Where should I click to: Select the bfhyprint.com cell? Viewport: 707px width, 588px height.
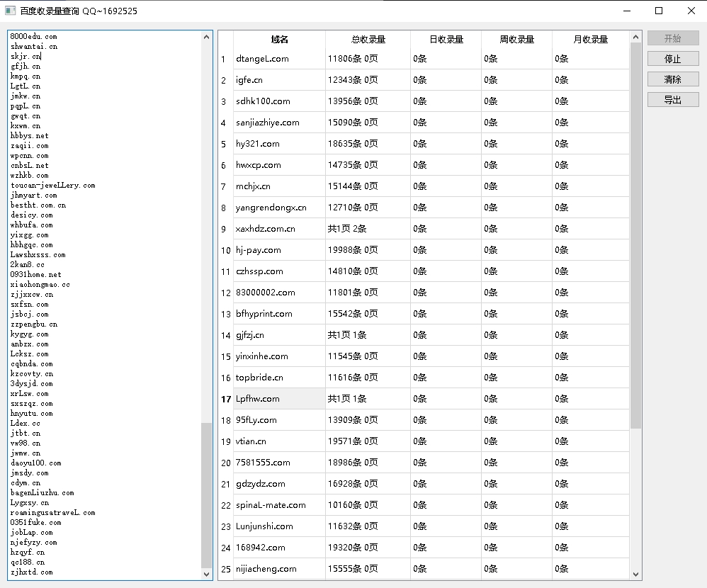coord(279,313)
